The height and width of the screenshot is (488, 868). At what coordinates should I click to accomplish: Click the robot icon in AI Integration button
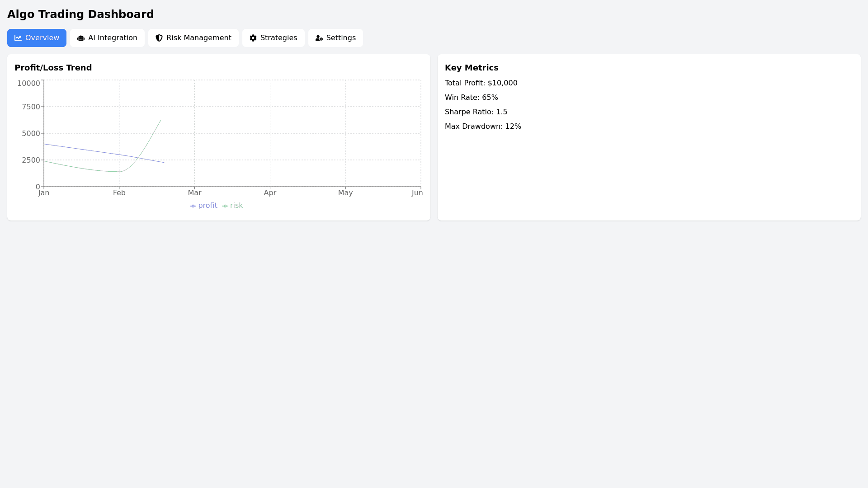click(x=80, y=38)
